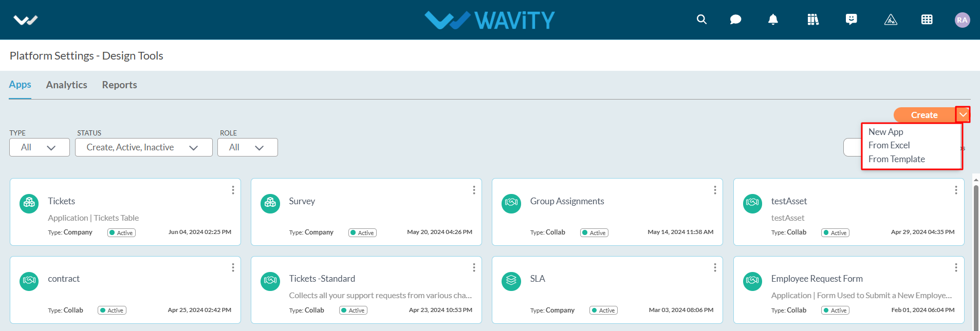Open the testAsset card three-dot menu
This screenshot has width=980, height=331.
coord(956,190)
